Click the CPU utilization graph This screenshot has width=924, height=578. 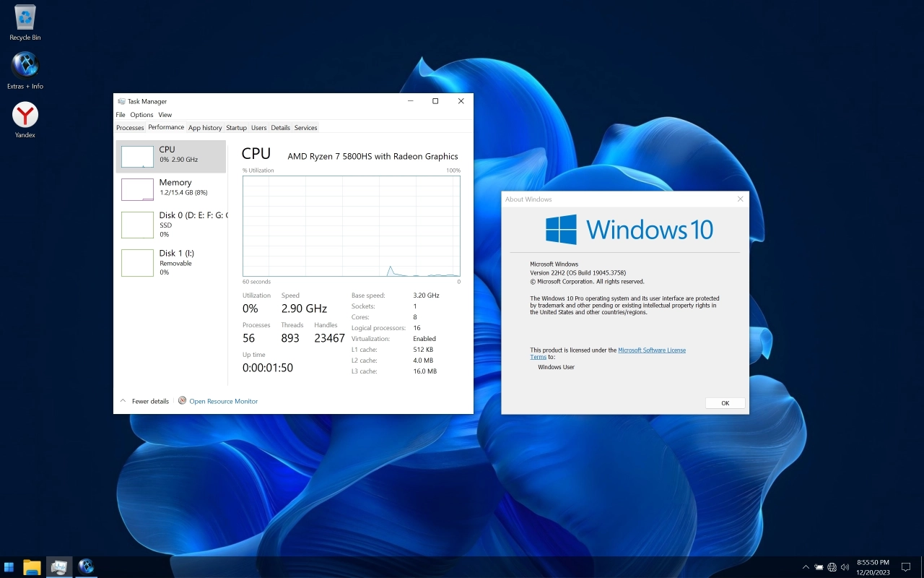352,226
